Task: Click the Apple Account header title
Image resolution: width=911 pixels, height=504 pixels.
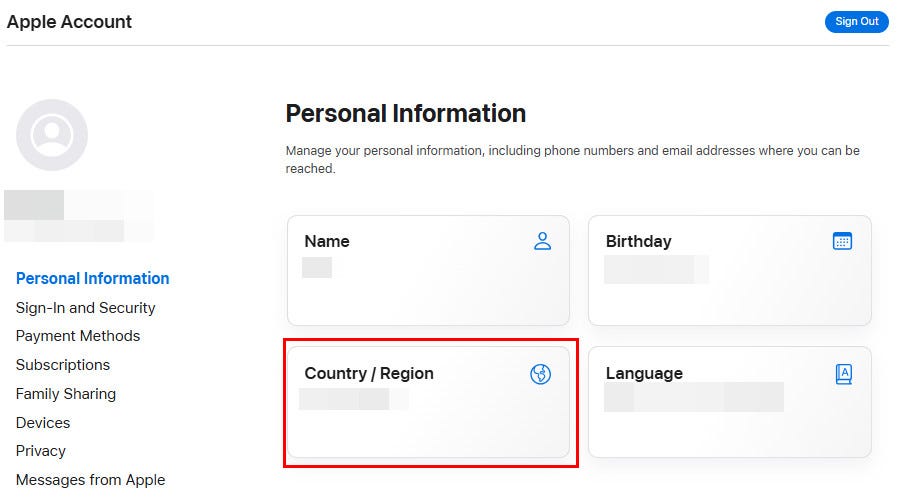Action: [x=69, y=22]
